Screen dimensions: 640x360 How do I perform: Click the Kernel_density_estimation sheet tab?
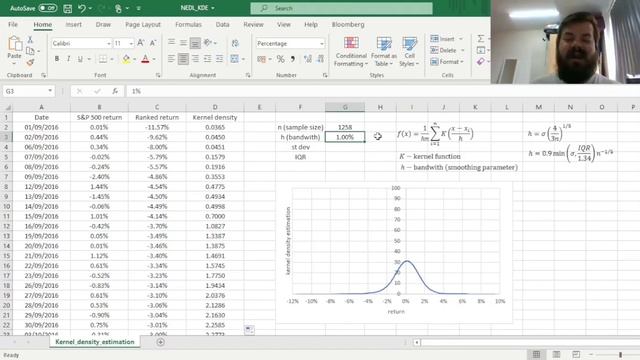pos(95,342)
